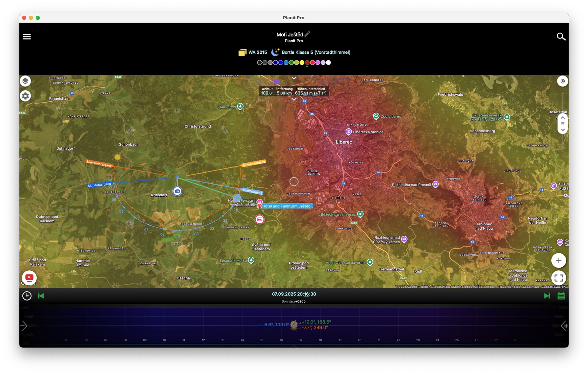
Task: Click the date 07.09.2025
Action: coord(284,294)
